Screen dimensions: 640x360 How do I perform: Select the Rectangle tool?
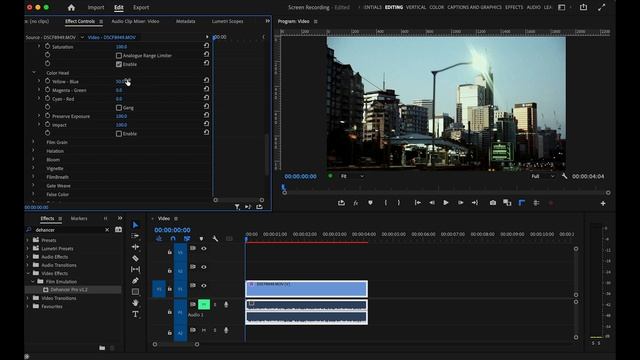136,291
